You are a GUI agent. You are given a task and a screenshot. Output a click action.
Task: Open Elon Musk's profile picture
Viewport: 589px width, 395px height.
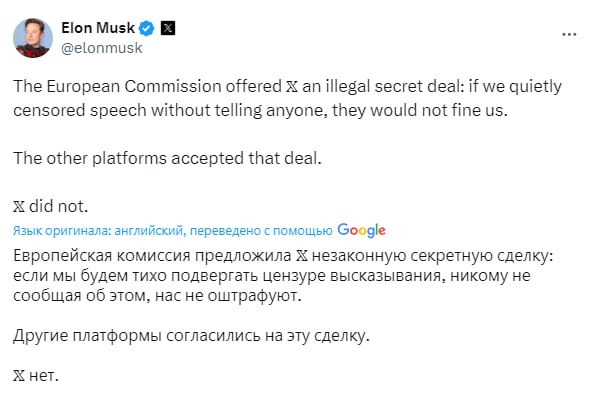click(x=33, y=38)
